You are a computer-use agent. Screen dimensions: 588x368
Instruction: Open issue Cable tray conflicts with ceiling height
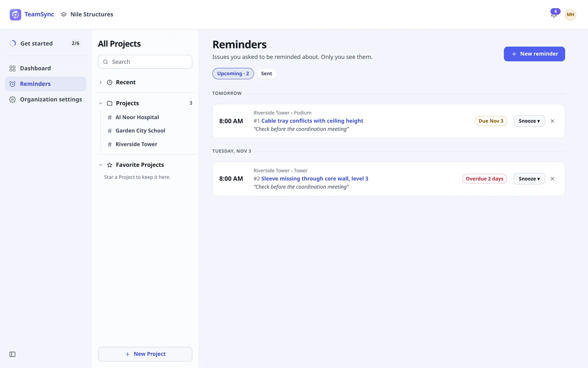(x=312, y=121)
